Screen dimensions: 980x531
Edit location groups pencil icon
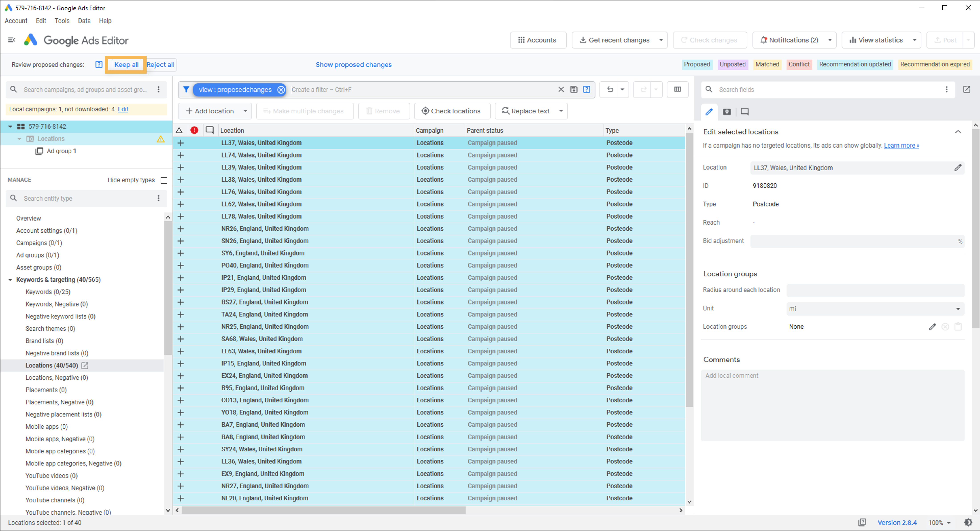(x=932, y=327)
